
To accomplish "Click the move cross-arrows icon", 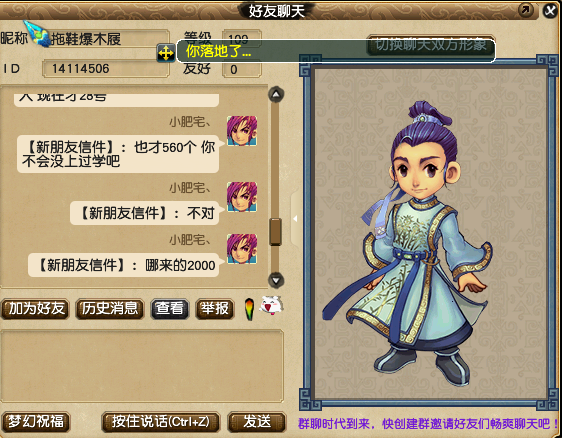I will 166,54.
